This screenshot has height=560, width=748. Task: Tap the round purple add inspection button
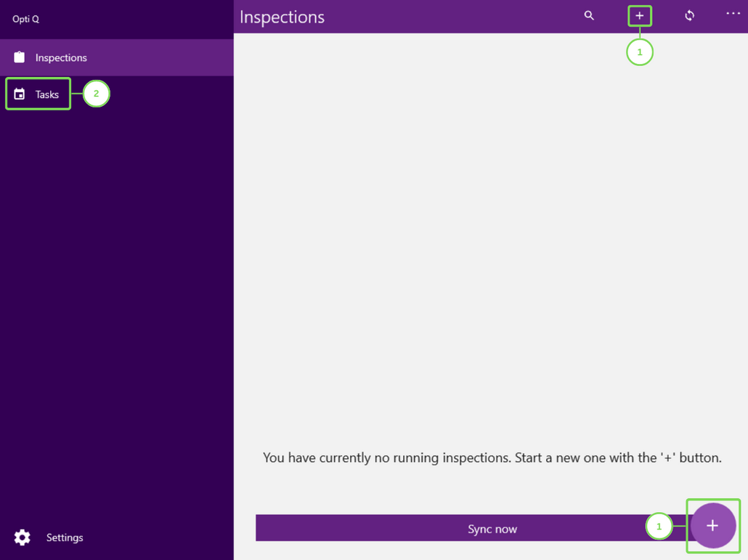tap(712, 526)
